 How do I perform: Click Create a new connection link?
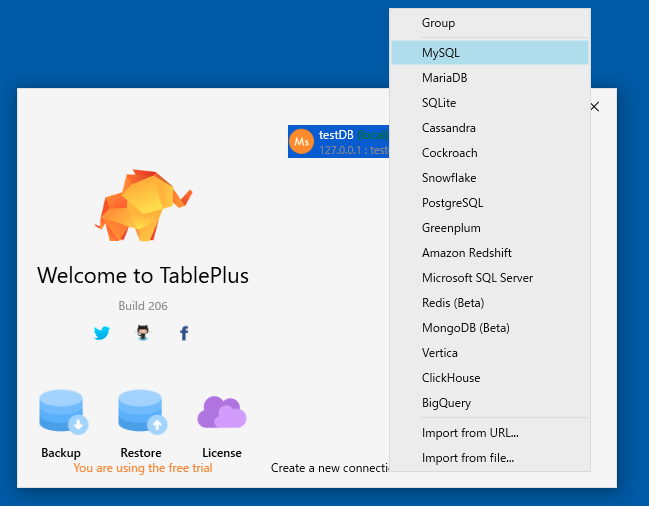(x=330, y=468)
